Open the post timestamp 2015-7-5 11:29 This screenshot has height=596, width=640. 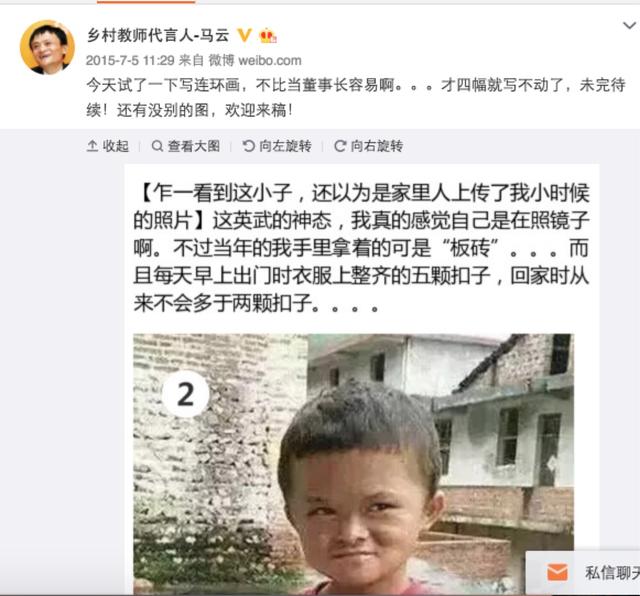point(130,60)
